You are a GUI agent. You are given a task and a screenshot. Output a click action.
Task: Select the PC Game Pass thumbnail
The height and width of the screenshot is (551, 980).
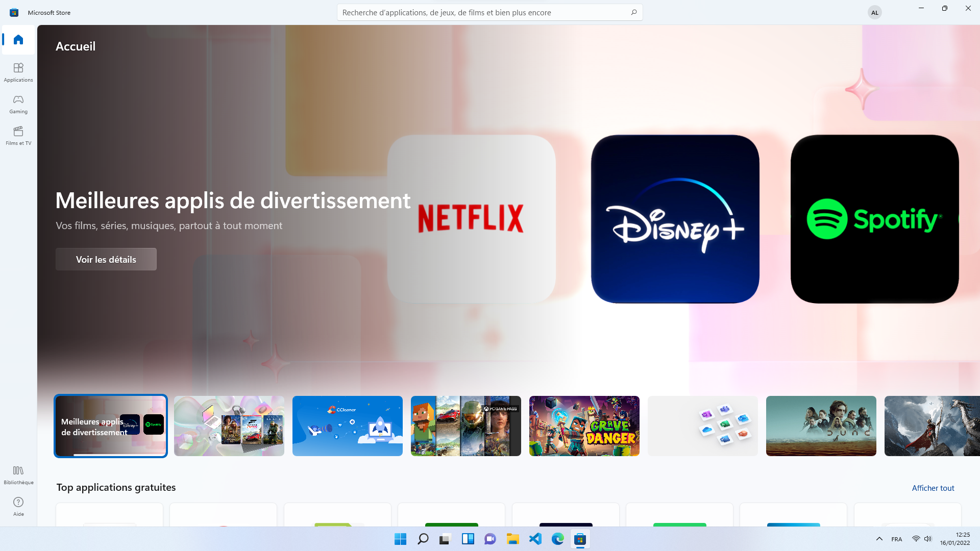(466, 426)
